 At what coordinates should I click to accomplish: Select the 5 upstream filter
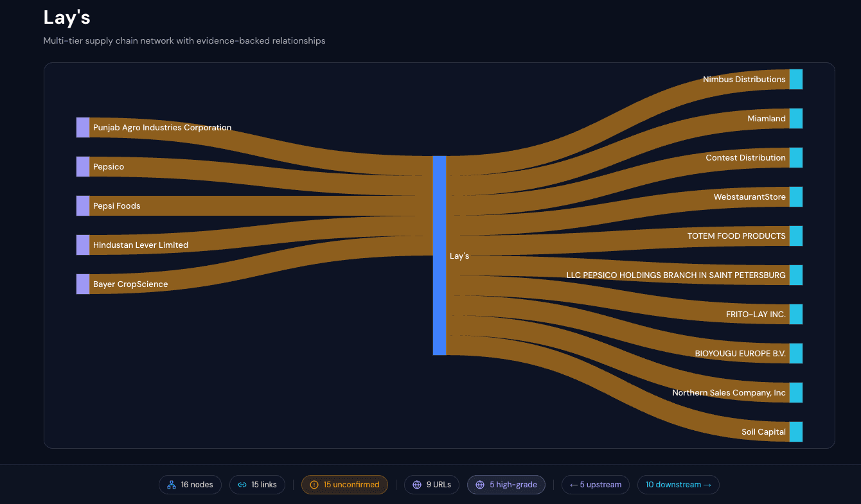coord(595,485)
